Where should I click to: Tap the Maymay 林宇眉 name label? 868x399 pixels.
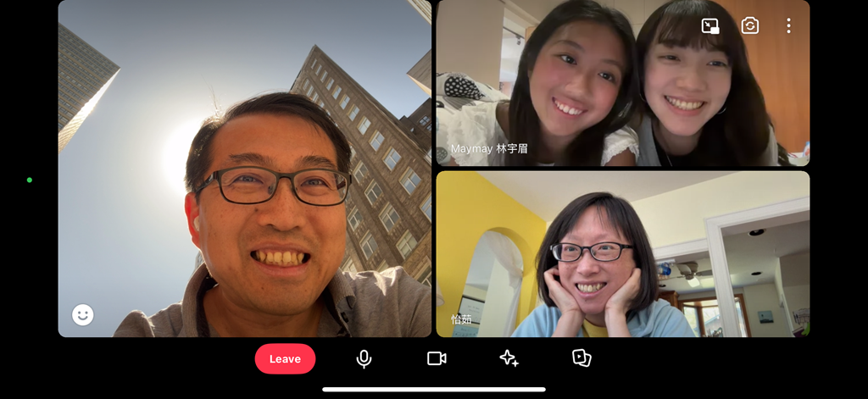pos(489,149)
